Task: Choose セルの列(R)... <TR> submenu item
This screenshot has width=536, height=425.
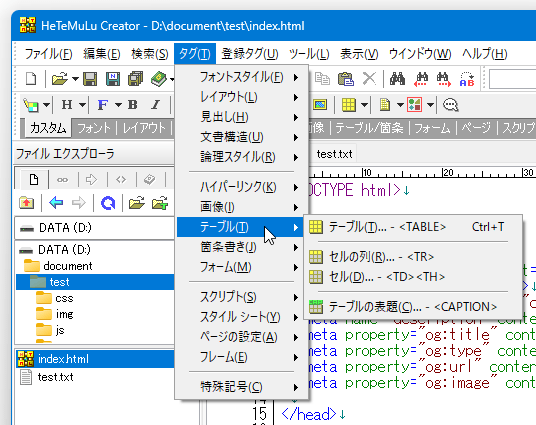Action: pos(413,257)
